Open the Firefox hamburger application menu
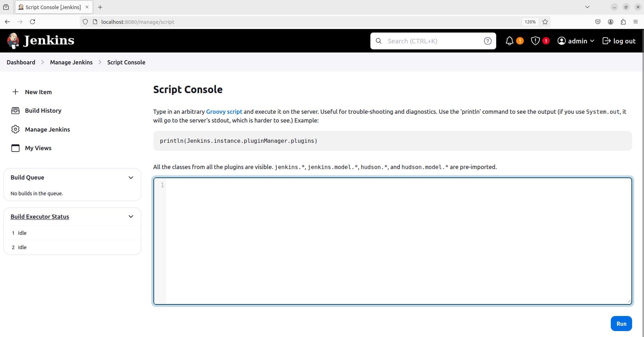 click(x=636, y=22)
